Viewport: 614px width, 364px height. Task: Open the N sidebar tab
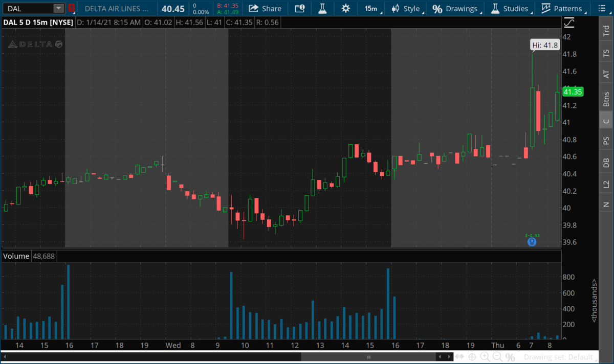[x=606, y=204]
